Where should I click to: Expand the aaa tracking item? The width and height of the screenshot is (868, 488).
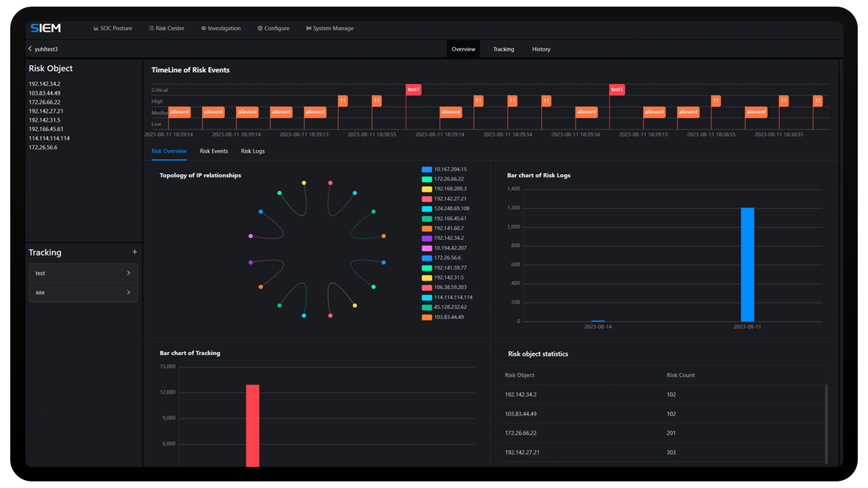pyautogui.click(x=83, y=293)
